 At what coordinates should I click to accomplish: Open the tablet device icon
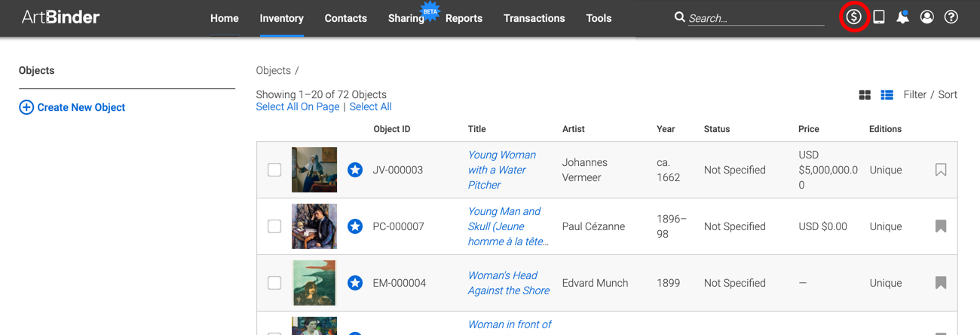coord(879,17)
